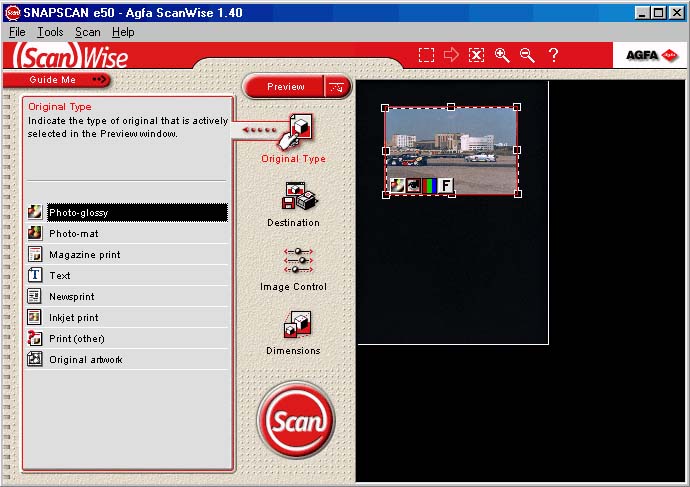
Task: Click the delete selection X icon
Action: [477, 55]
